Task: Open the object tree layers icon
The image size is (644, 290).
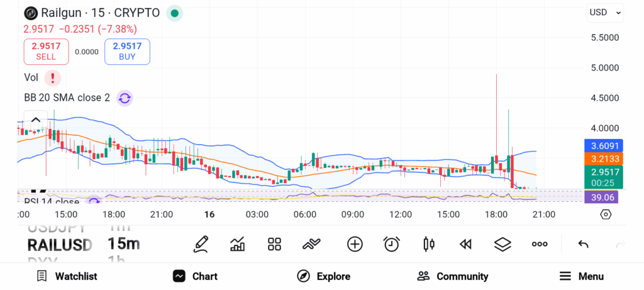Action: (502, 244)
